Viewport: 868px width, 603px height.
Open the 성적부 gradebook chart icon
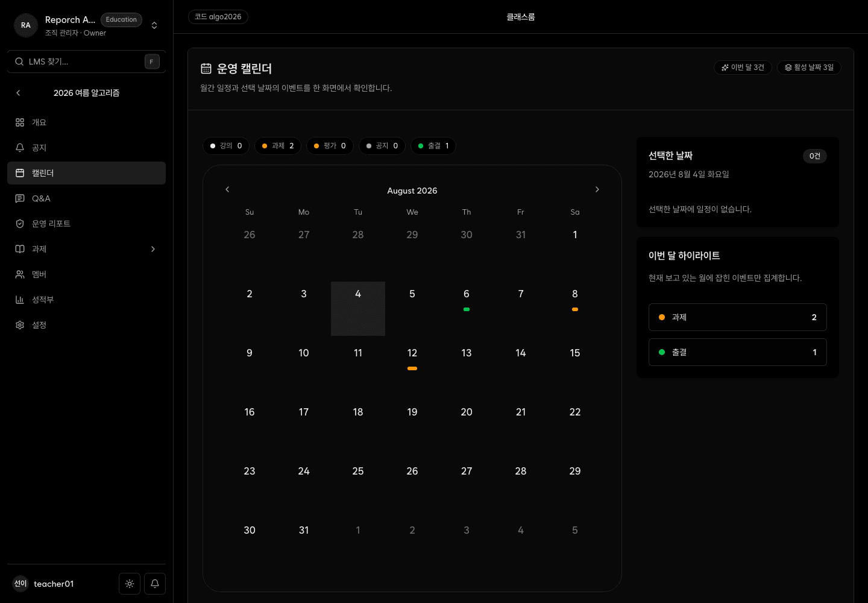tap(20, 300)
